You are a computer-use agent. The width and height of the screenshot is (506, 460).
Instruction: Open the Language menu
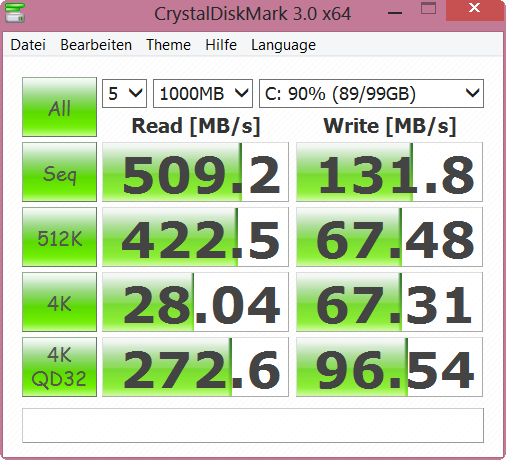click(283, 46)
